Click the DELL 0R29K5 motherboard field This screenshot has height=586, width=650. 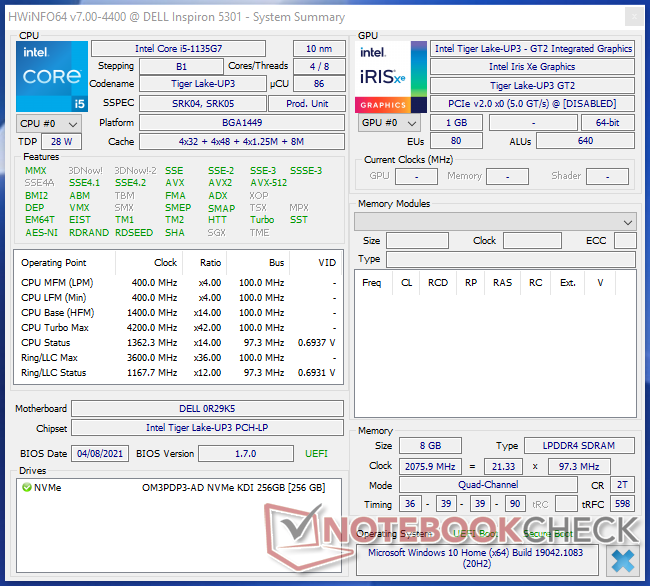point(207,409)
